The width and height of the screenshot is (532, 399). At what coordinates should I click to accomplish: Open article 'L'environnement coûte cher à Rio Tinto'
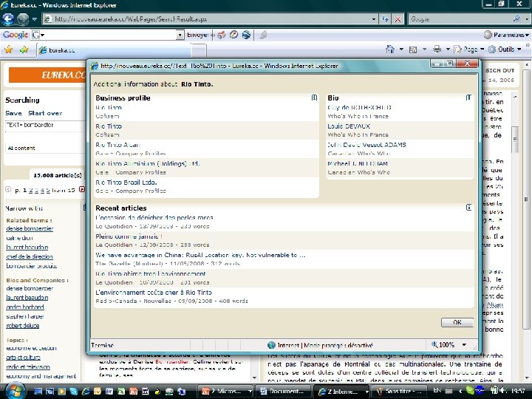coord(154,293)
